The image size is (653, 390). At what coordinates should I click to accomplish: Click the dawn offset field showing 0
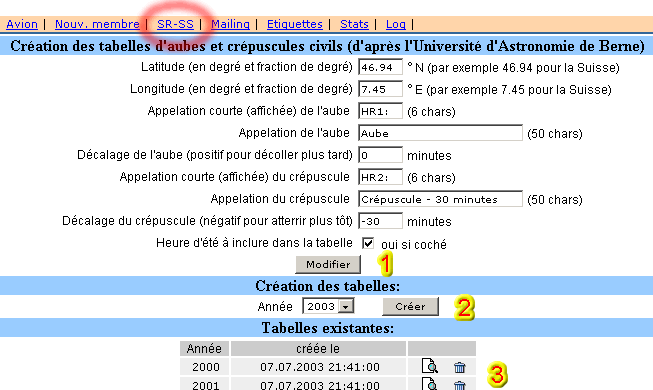(380, 155)
